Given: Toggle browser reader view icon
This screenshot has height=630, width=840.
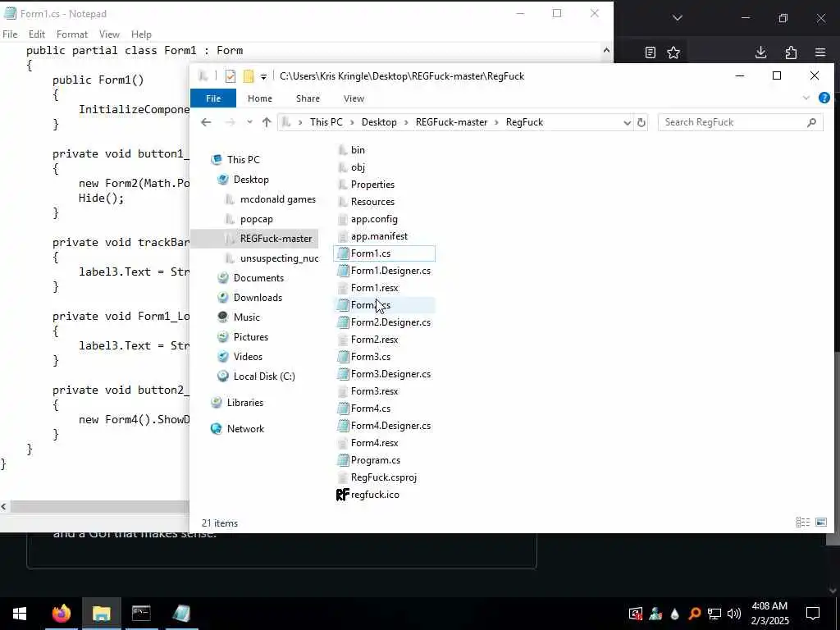Looking at the screenshot, I should click(650, 52).
